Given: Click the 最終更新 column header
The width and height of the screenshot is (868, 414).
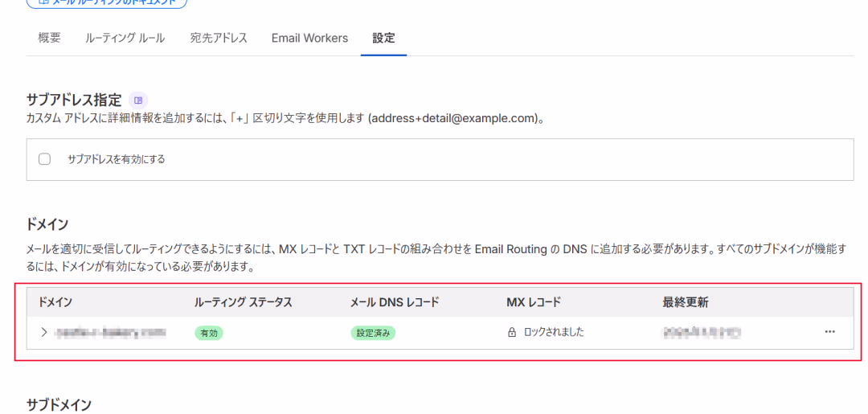Looking at the screenshot, I should coord(686,302).
